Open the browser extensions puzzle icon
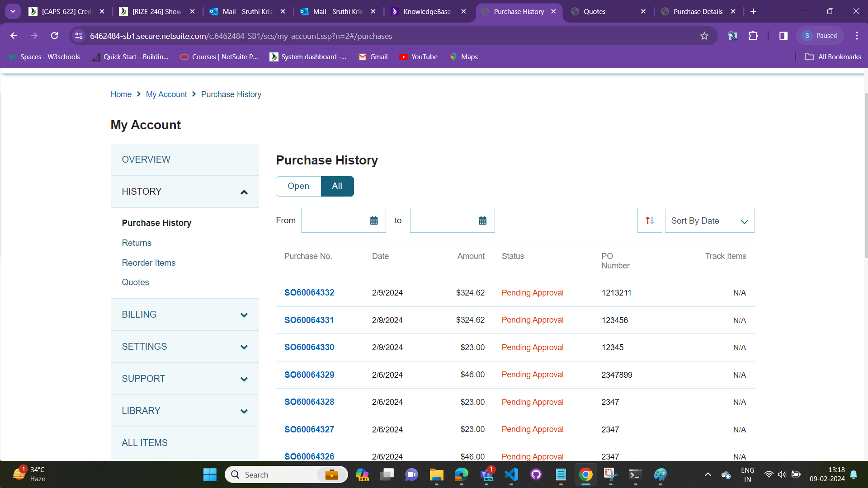This screenshot has height=488, width=868. pos(753,36)
